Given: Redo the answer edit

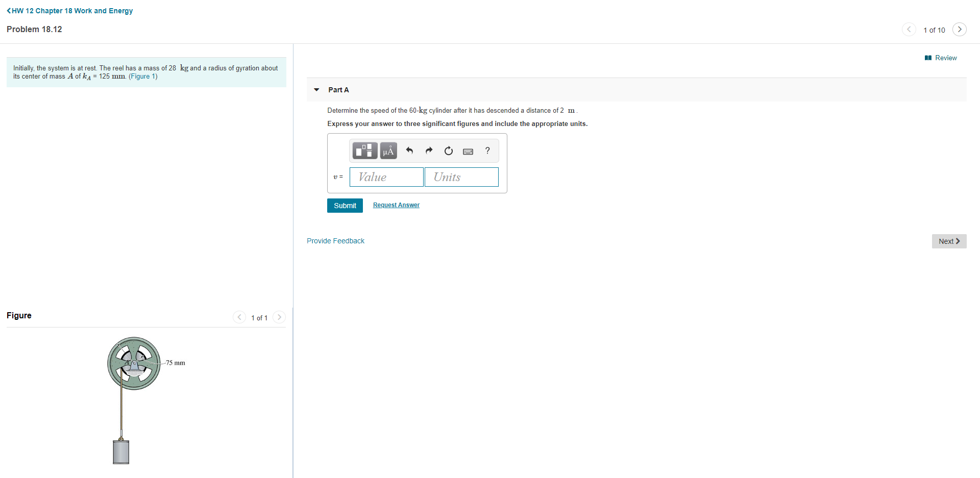Looking at the screenshot, I should [x=429, y=150].
